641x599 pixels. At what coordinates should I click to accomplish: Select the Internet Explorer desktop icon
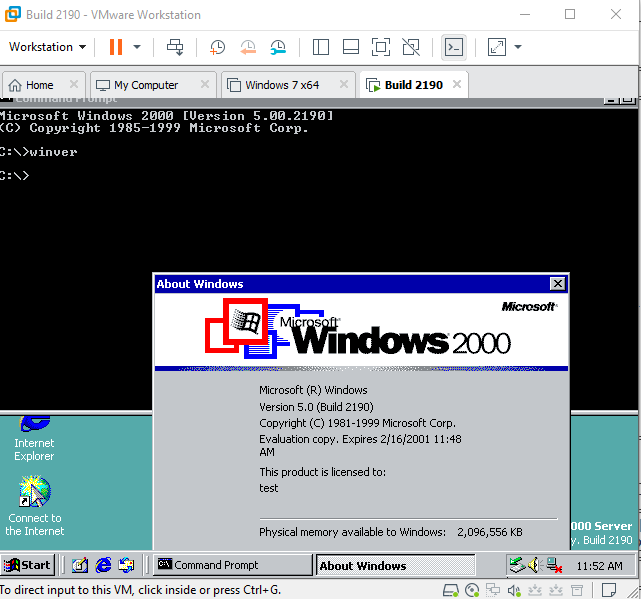(34, 439)
